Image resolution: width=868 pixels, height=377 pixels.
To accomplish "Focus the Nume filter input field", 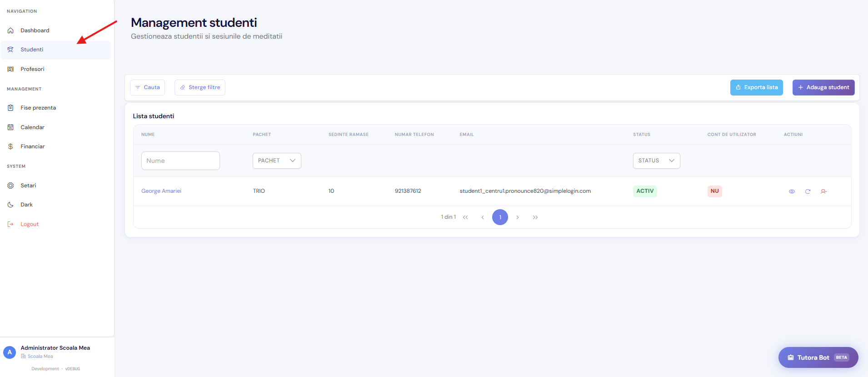I will click(x=180, y=161).
